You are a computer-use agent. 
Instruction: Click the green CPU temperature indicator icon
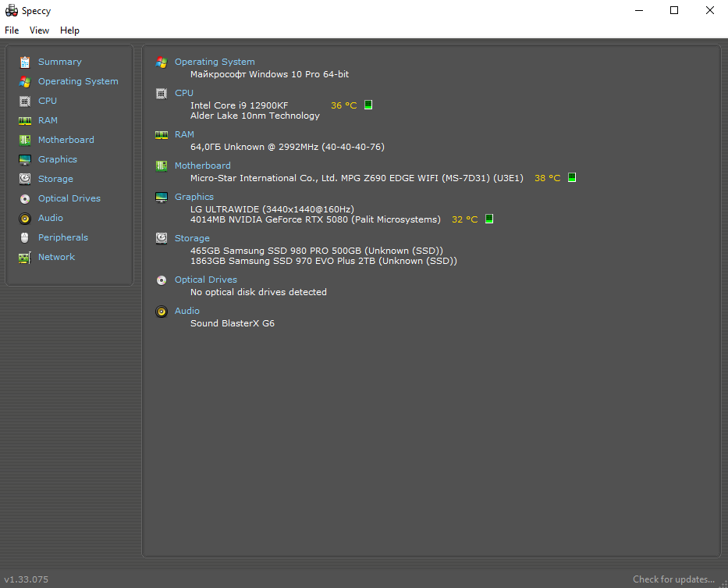pos(368,105)
